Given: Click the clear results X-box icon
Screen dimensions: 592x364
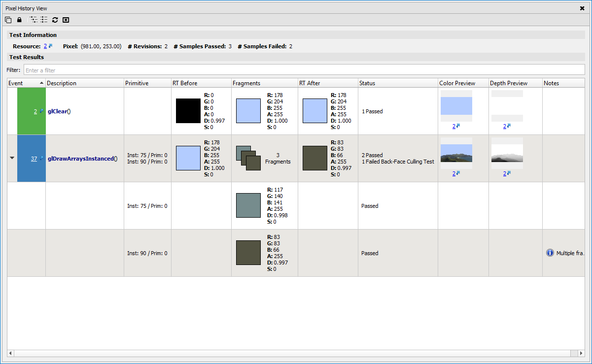Looking at the screenshot, I should (66, 20).
